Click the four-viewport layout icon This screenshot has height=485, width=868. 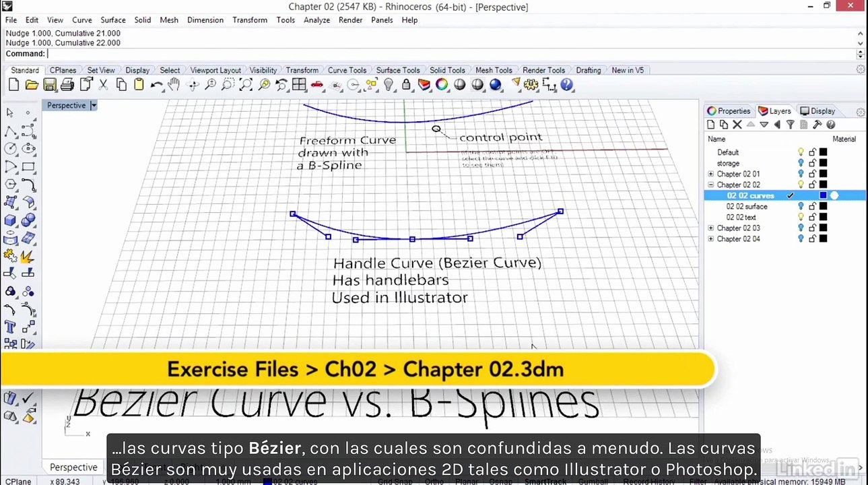299,85
